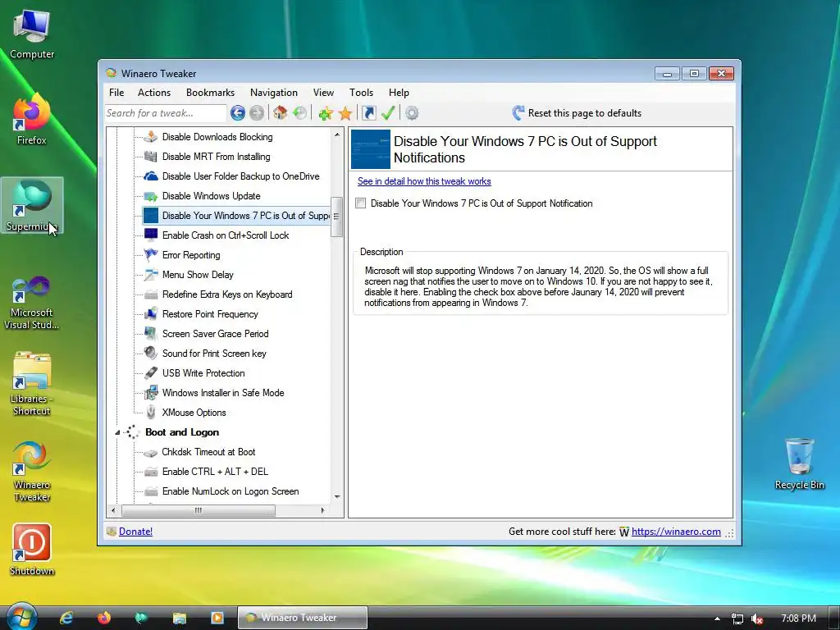Select Microsoft Visual Studio desktop shortcut
Viewport: 840px width, 630px height.
(x=32, y=303)
